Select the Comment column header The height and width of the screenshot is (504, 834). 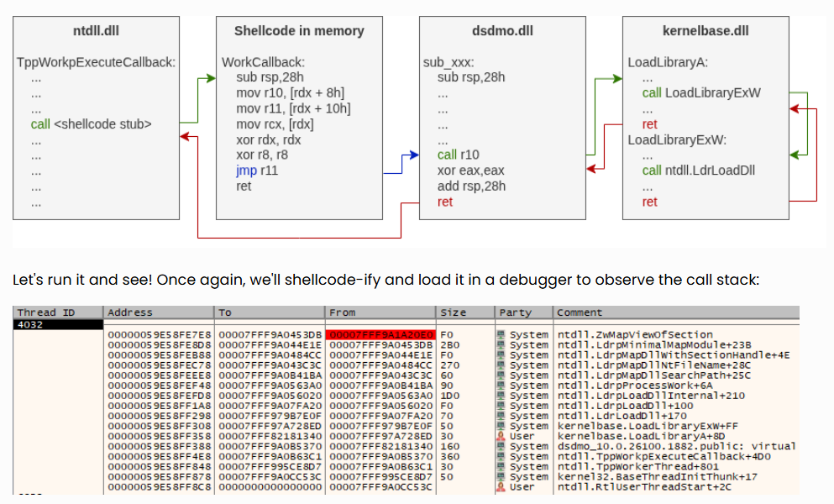click(x=580, y=312)
